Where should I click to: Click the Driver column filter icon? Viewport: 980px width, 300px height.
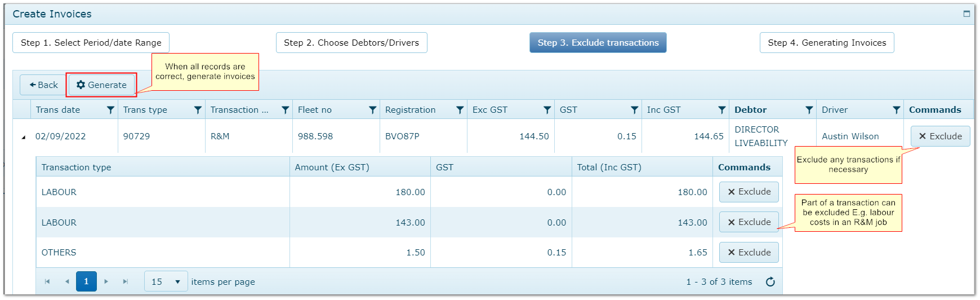point(896,110)
